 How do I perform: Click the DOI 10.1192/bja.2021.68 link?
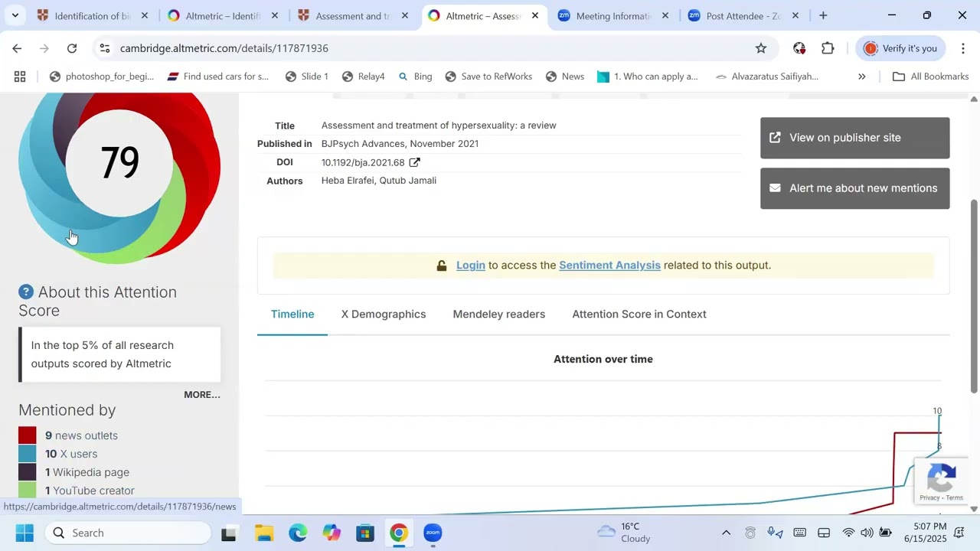[x=363, y=162]
